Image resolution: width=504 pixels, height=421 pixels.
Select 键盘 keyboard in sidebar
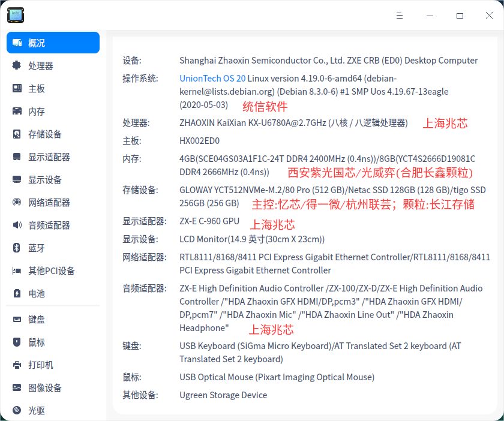[37, 320]
